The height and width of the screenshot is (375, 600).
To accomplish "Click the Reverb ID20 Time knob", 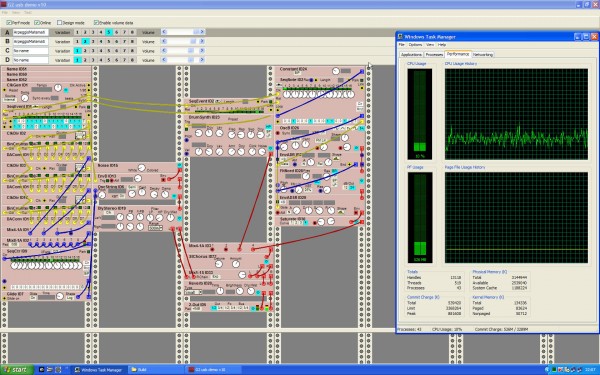I will click(x=220, y=291).
